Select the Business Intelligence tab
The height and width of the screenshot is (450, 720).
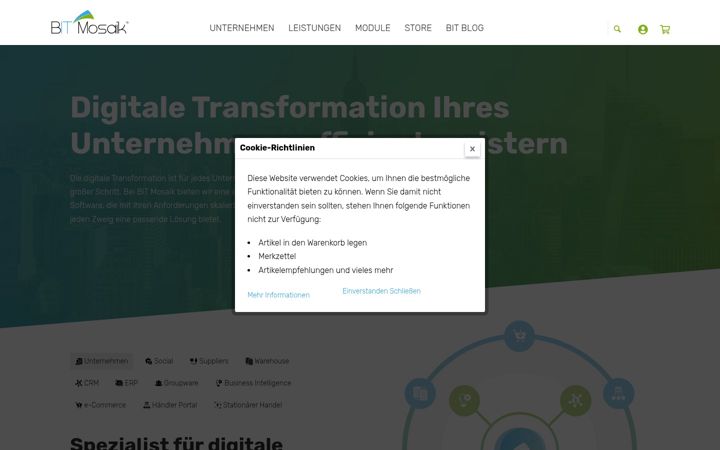coord(253,383)
